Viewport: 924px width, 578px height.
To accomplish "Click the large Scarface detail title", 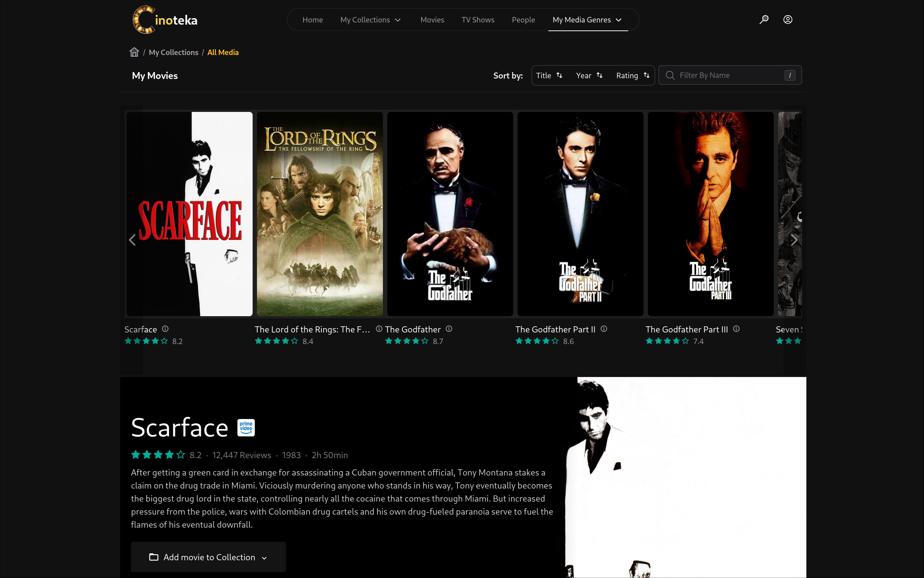I will click(x=180, y=427).
